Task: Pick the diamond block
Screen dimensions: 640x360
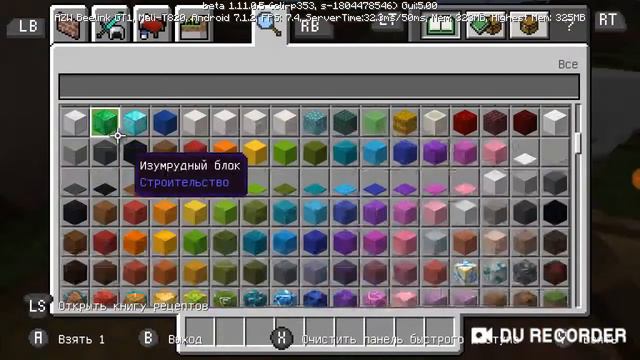Action: pos(135,122)
